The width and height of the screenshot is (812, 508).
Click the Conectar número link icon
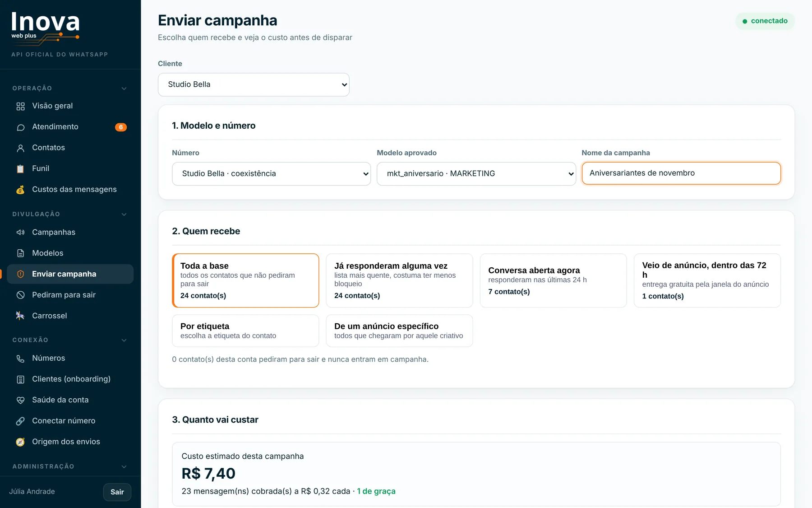(20, 421)
